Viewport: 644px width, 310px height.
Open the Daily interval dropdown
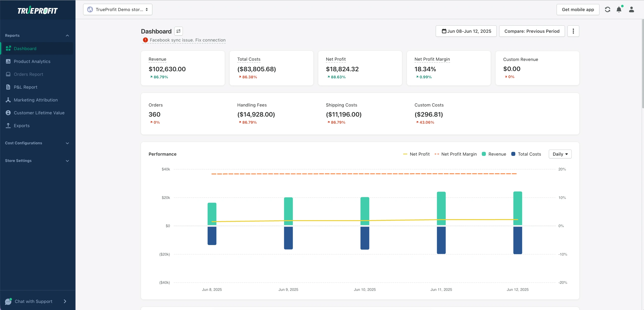tap(560, 154)
